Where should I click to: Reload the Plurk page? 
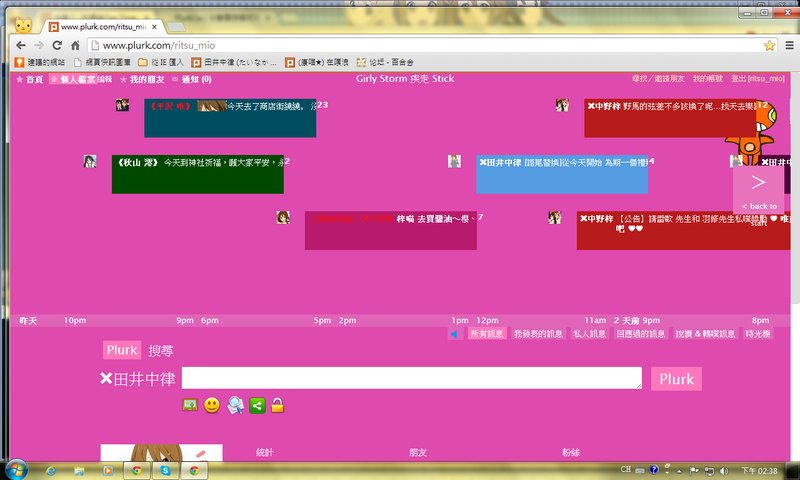tap(57, 45)
